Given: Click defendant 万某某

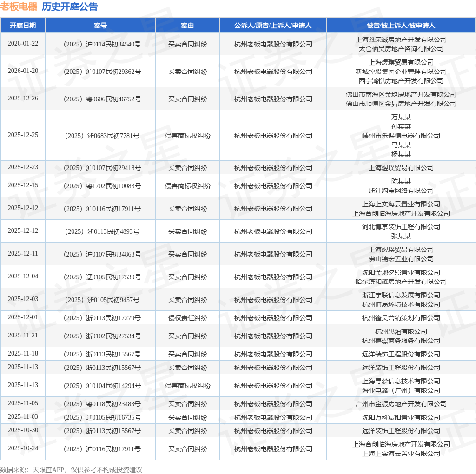Looking at the screenshot, I should (x=401, y=117).
